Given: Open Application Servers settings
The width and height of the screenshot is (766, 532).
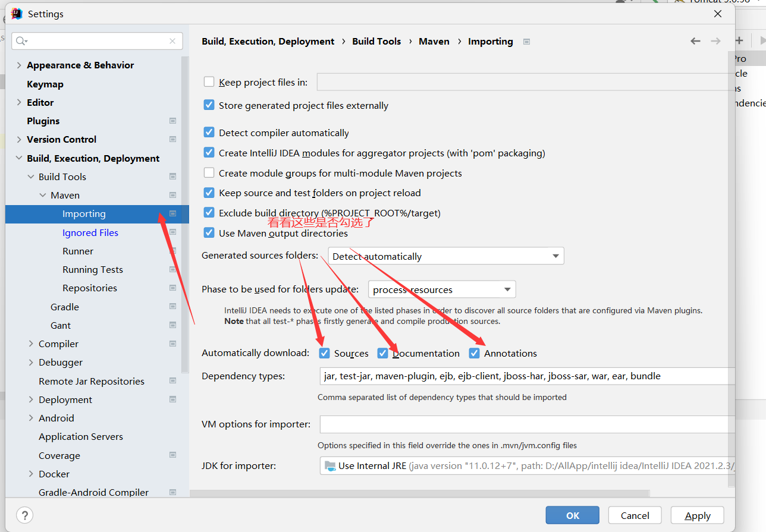Looking at the screenshot, I should pyautogui.click(x=81, y=436).
